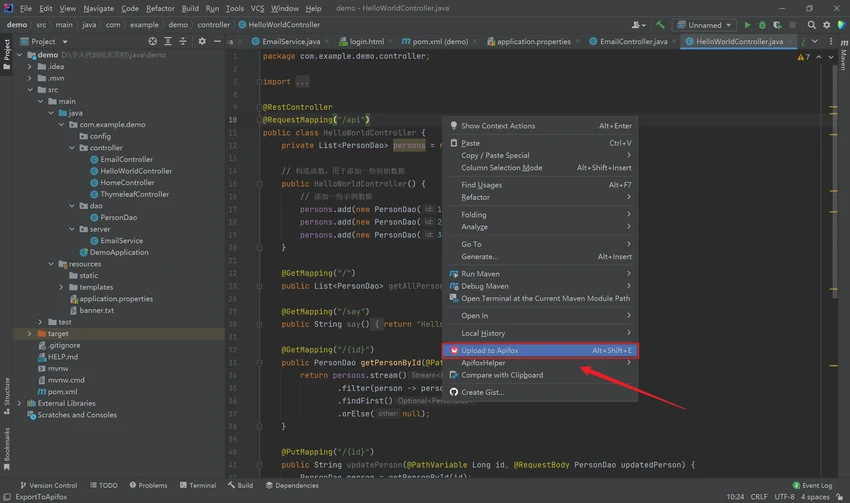The width and height of the screenshot is (850, 503).
Task: Open the TODO tool window
Action: (104, 485)
